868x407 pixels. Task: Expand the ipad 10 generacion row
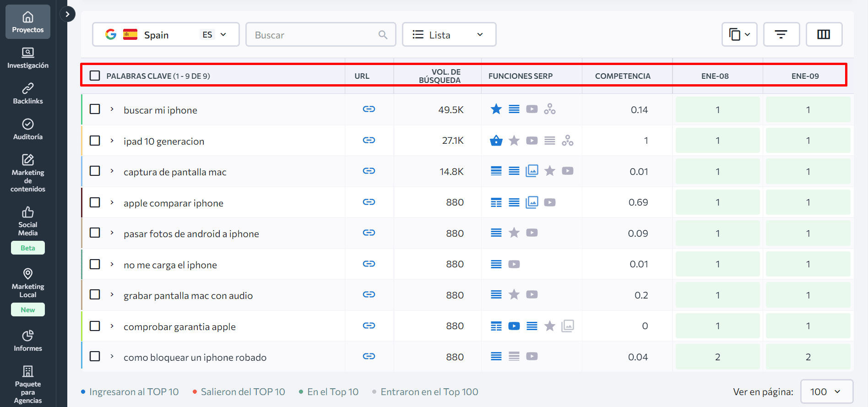[x=112, y=141]
